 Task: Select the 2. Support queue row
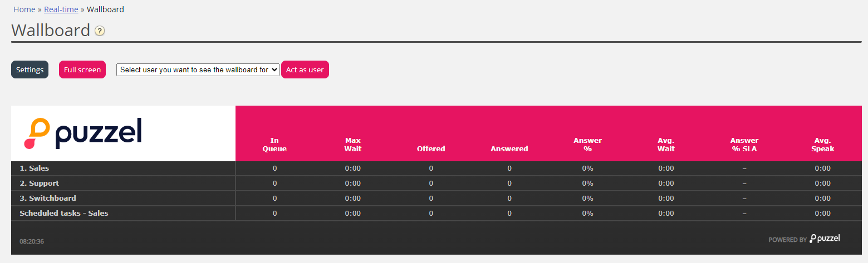[x=39, y=183]
